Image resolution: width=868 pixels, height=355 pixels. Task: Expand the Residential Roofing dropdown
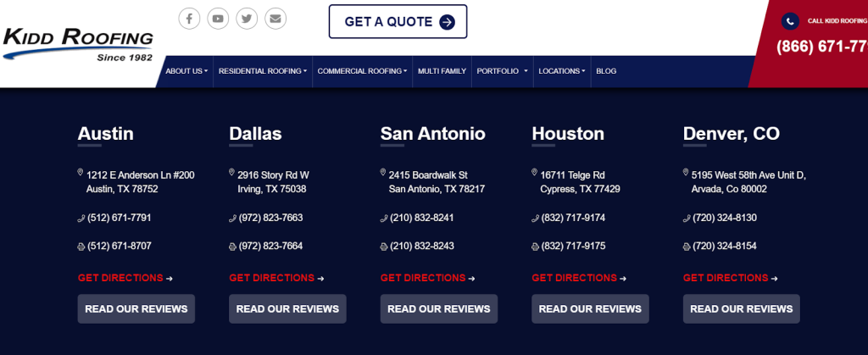(262, 71)
